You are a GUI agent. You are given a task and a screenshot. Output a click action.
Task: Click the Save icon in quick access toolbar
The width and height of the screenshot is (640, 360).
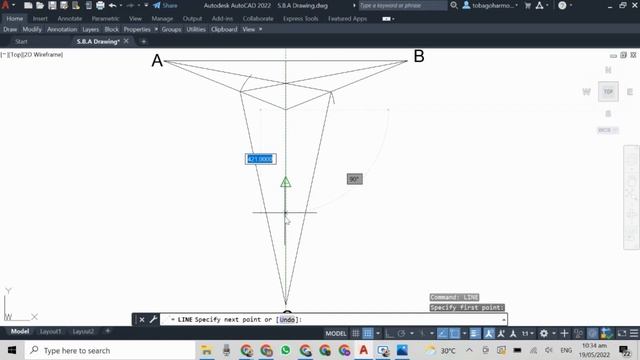(52, 5)
